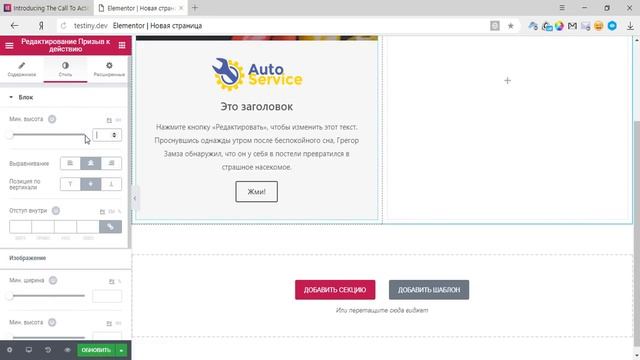Screen dimensions: 640x360
Task: Set alignment to left
Action: [x=70, y=163]
